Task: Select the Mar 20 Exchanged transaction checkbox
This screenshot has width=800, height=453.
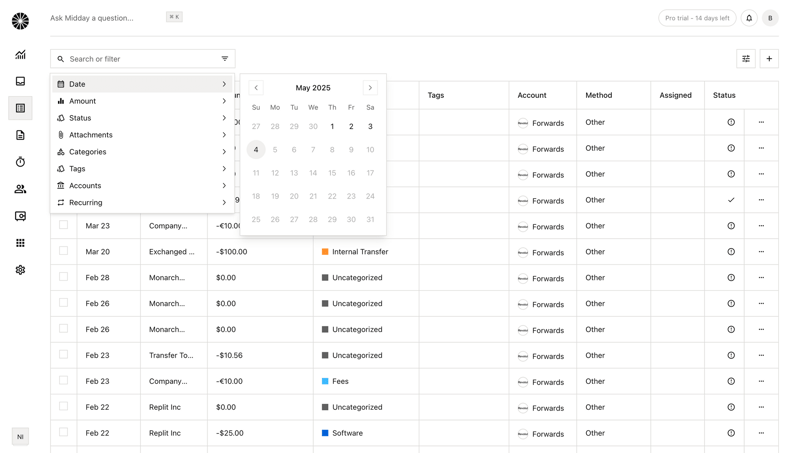Action: click(x=63, y=250)
